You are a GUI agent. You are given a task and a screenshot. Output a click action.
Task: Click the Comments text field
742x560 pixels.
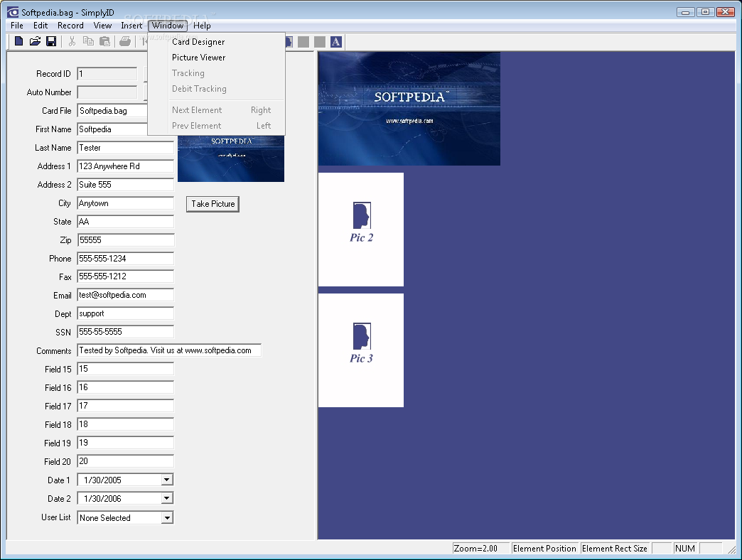[169, 350]
